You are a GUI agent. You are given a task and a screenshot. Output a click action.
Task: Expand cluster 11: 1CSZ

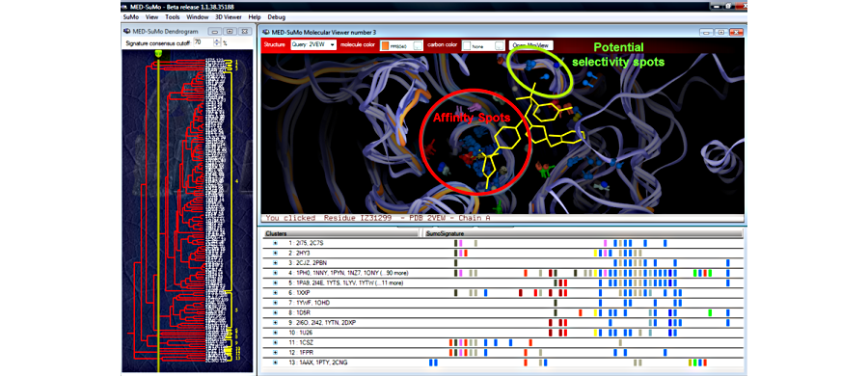[x=274, y=342]
